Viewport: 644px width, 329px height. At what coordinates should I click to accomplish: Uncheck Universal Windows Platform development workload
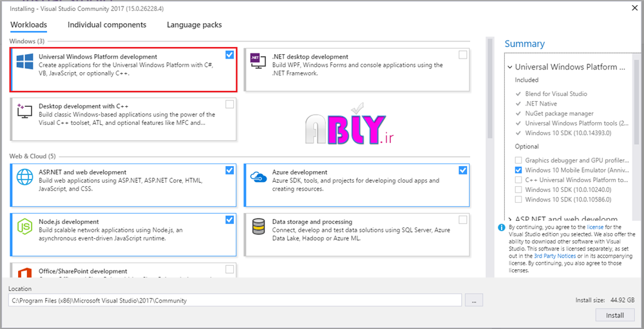point(230,55)
